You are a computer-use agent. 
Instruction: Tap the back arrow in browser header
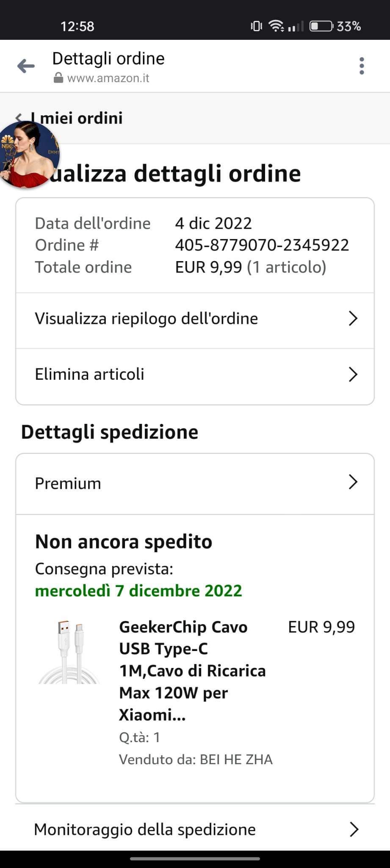click(26, 66)
